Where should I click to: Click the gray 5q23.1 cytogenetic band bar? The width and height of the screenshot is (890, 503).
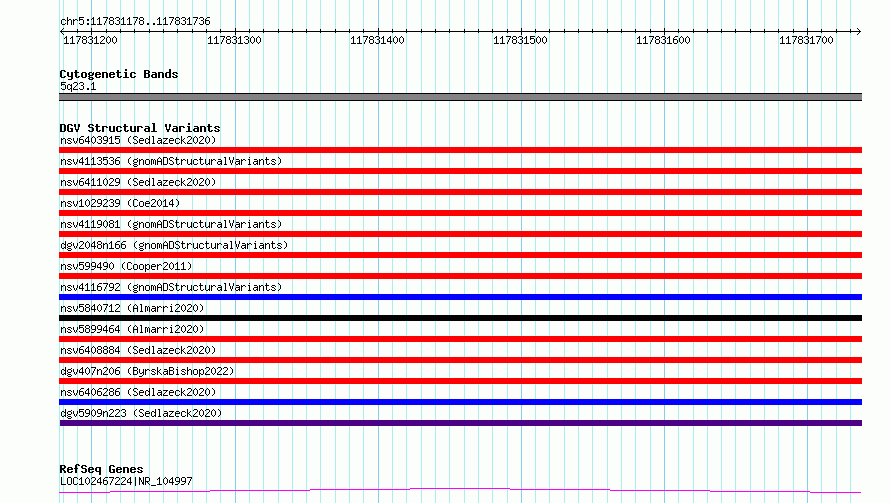pos(460,97)
